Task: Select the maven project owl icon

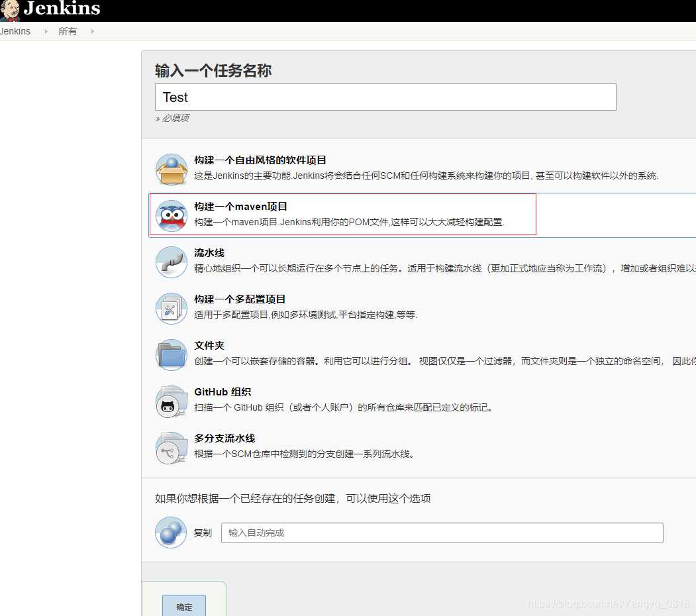Action: [172, 215]
